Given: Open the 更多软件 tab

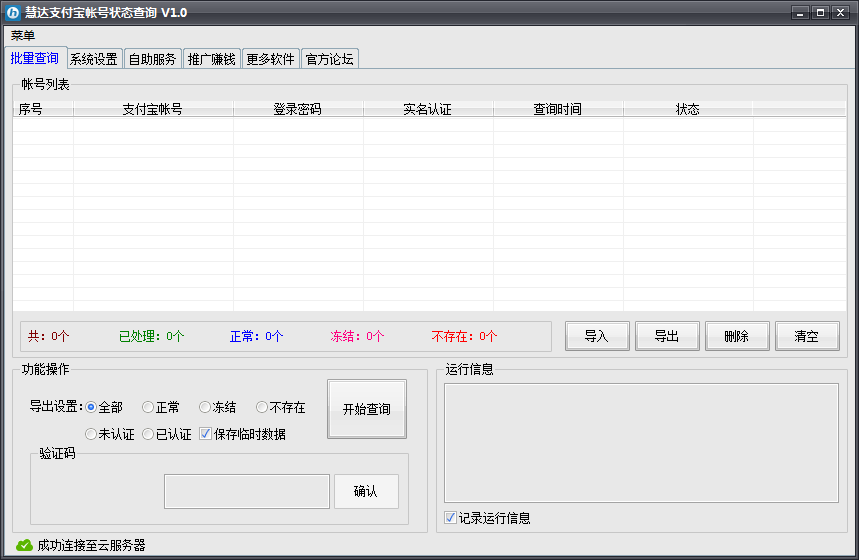Looking at the screenshot, I should pos(270,59).
